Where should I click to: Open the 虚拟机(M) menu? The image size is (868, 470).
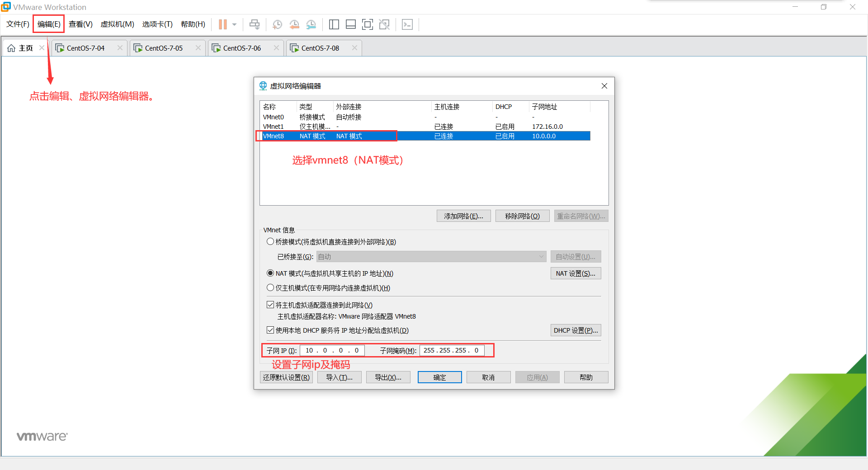click(117, 24)
